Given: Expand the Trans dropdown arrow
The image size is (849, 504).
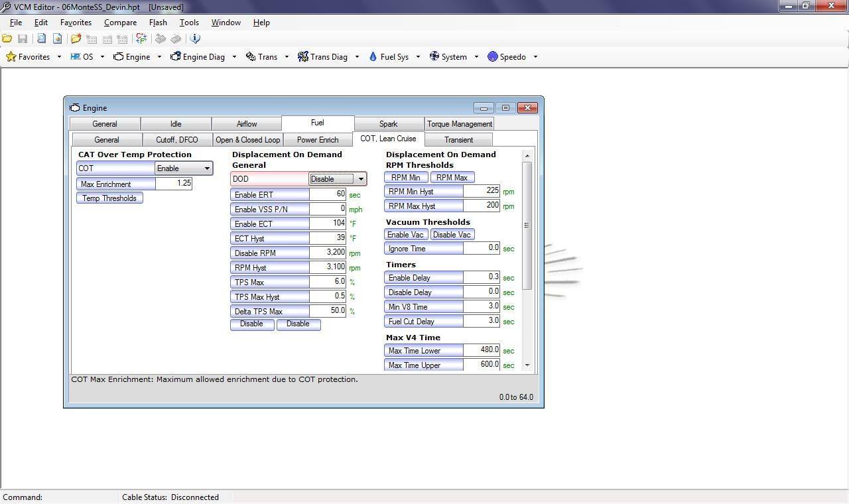Looking at the screenshot, I should click(x=287, y=57).
